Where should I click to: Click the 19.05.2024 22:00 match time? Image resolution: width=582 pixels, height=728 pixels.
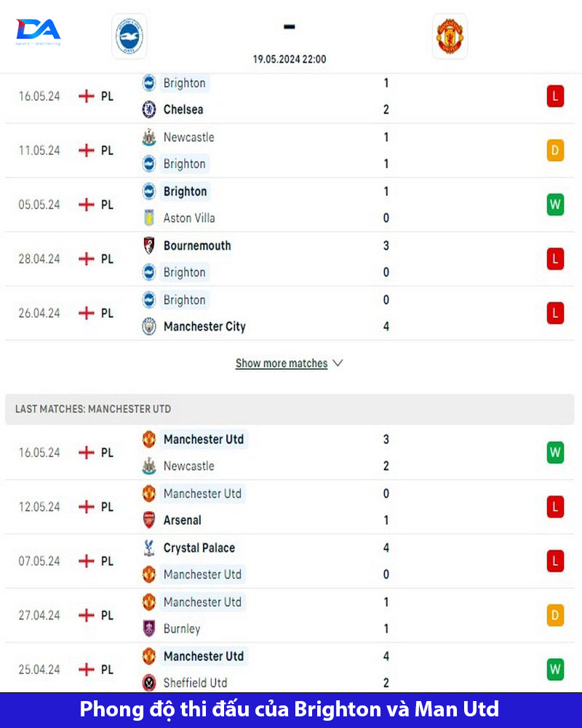pos(289,60)
